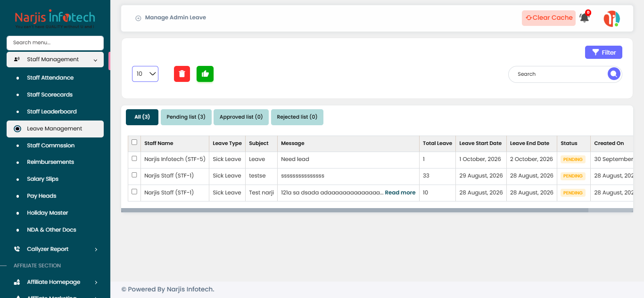Switch to the Rejected list (0) tab
644x298 pixels.
pos(297,117)
